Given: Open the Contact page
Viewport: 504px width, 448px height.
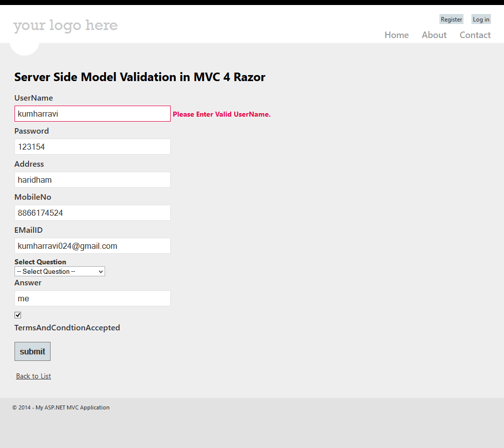Looking at the screenshot, I should (474, 35).
